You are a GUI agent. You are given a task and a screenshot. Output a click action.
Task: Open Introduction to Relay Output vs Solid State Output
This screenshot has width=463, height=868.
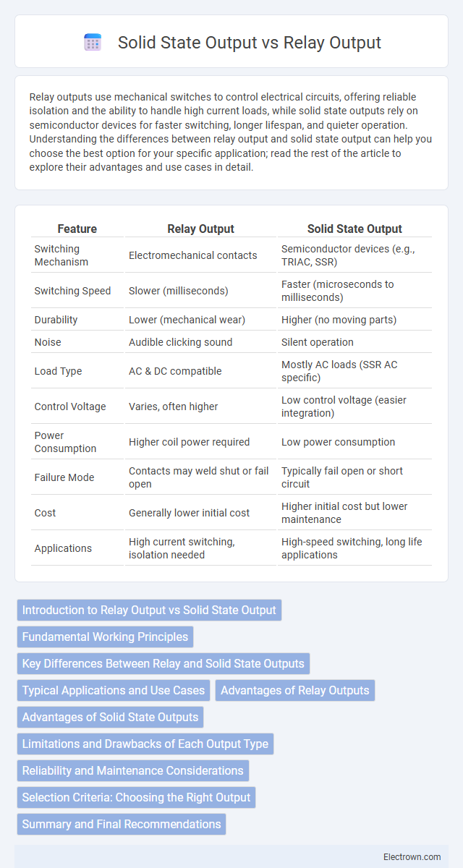coord(149,610)
